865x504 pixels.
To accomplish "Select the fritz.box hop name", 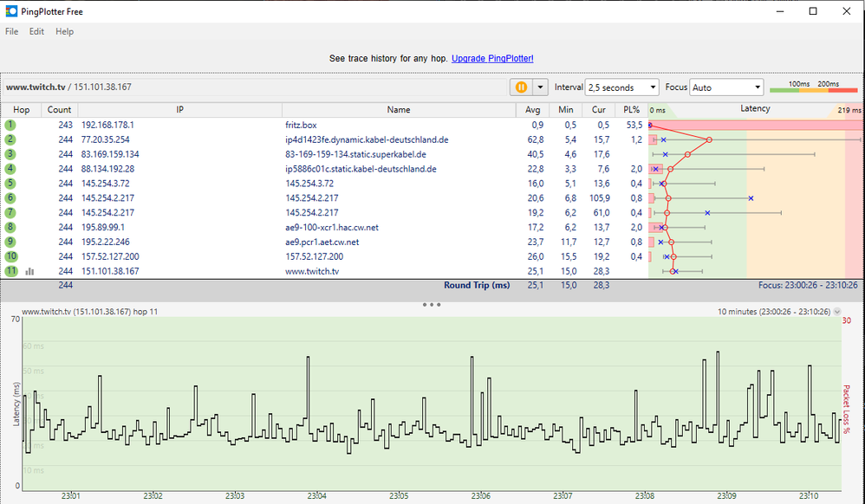I will (x=301, y=126).
